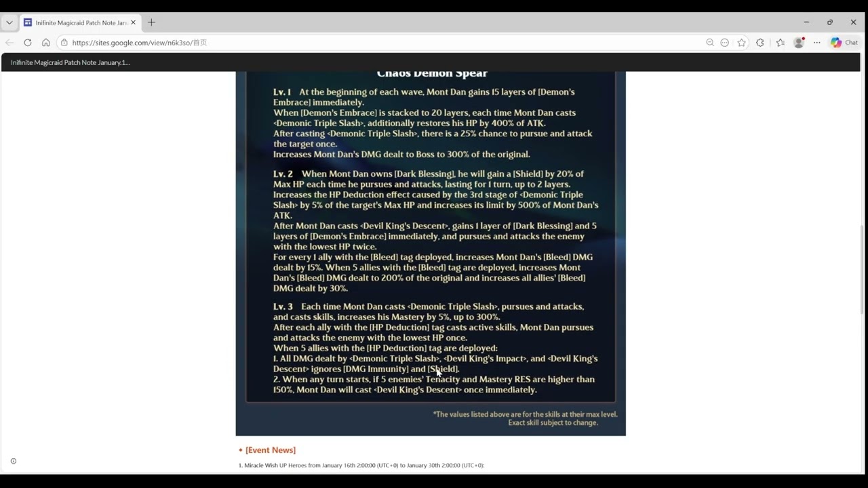Reload the current page
Image resolution: width=868 pixels, height=488 pixels.
28,42
